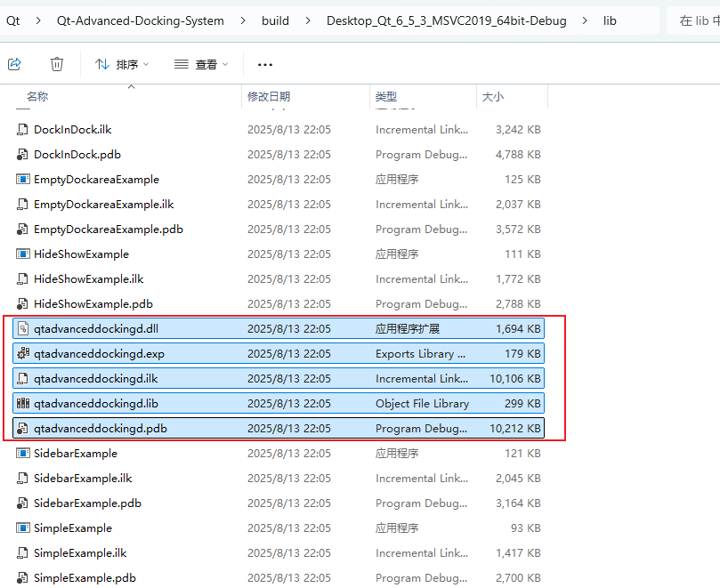
Task: Click the lib breadcrumb segment
Action: tap(610, 20)
